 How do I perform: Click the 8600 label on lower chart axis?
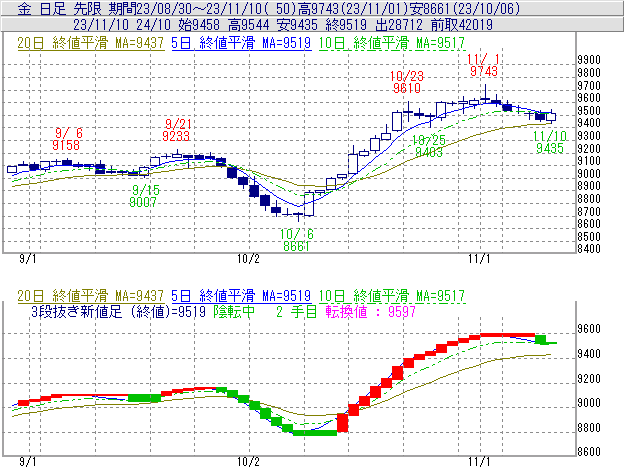point(589,452)
